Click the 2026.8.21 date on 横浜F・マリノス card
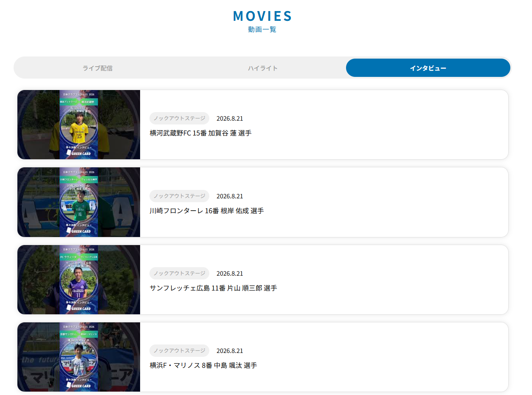Image resolution: width=532 pixels, height=395 pixels. [x=230, y=351]
